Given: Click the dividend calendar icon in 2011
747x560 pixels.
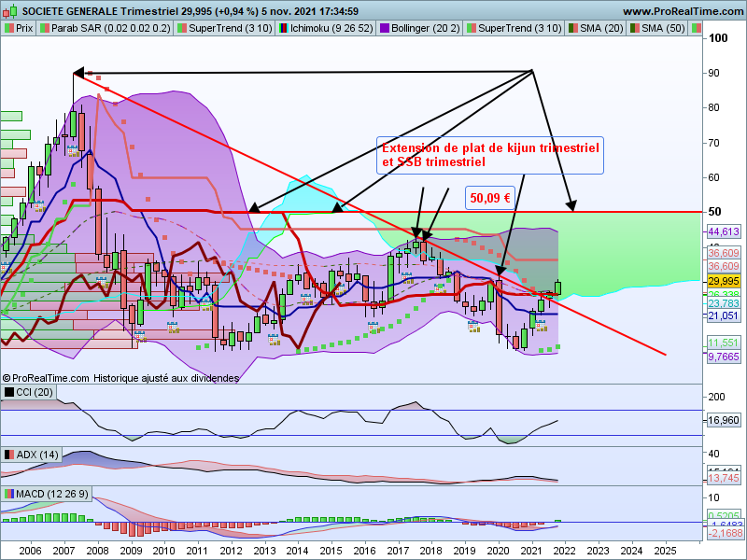Looking at the screenshot, I should (205, 305).
